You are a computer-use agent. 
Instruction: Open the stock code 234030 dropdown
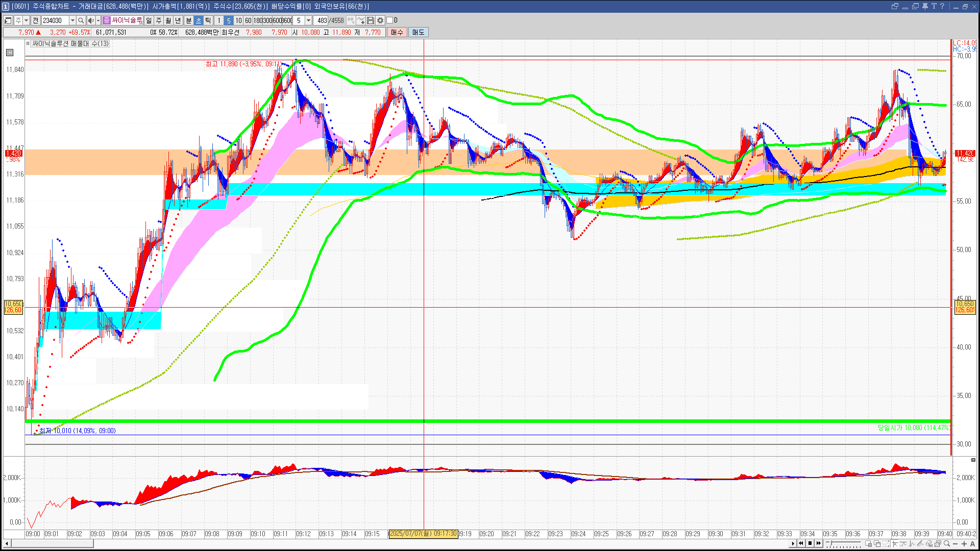tap(72, 20)
